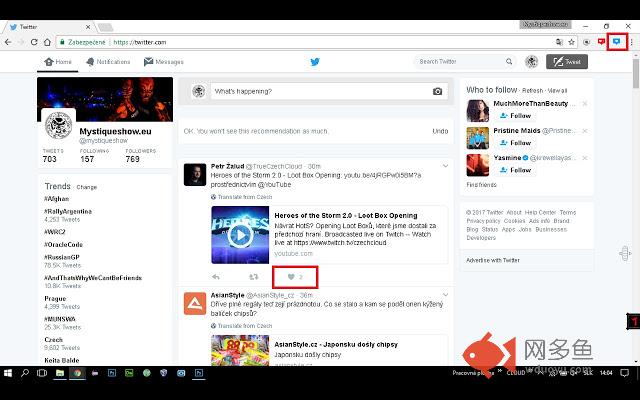
Task: Follow Yasmine
Action: tap(515, 170)
